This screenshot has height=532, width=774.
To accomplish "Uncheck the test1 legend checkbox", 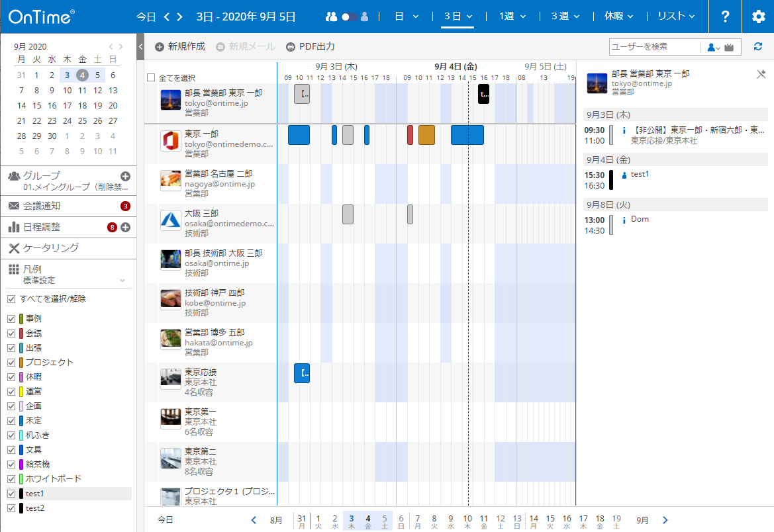I will (11, 494).
